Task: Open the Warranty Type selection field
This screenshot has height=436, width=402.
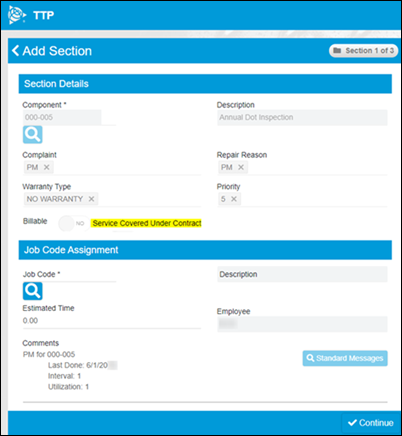Action: (112, 199)
